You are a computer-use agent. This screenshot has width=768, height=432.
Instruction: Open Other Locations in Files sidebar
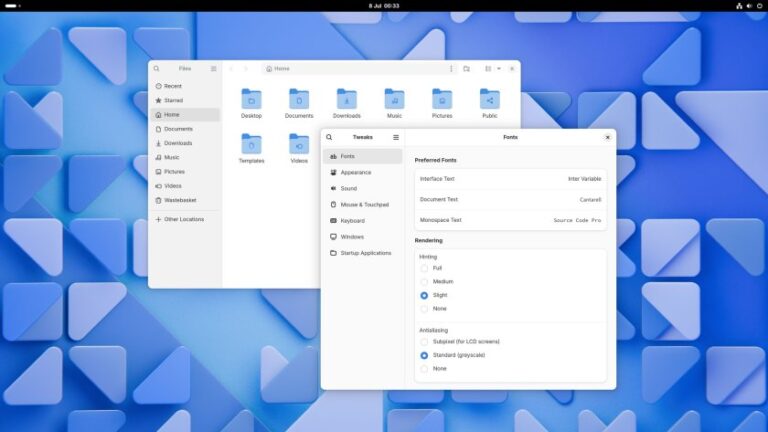[186, 219]
